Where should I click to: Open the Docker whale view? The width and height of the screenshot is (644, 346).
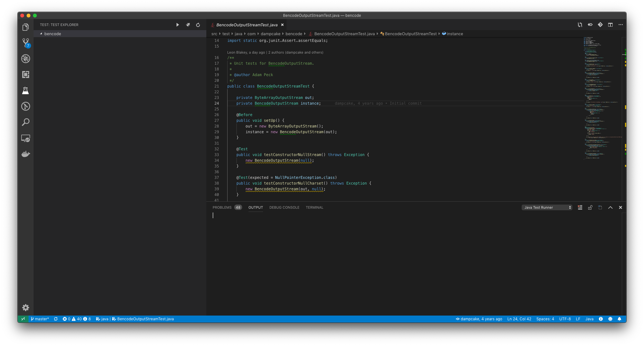coord(26,154)
